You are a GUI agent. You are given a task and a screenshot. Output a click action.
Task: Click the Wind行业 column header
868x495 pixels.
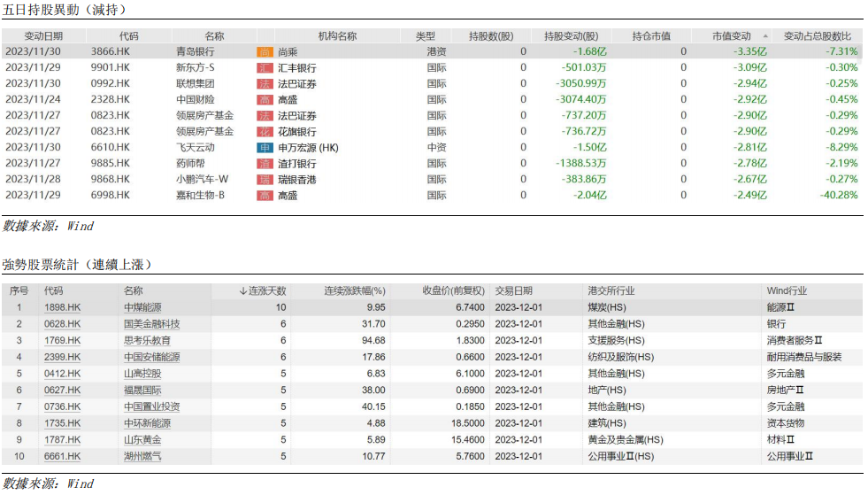(x=787, y=291)
